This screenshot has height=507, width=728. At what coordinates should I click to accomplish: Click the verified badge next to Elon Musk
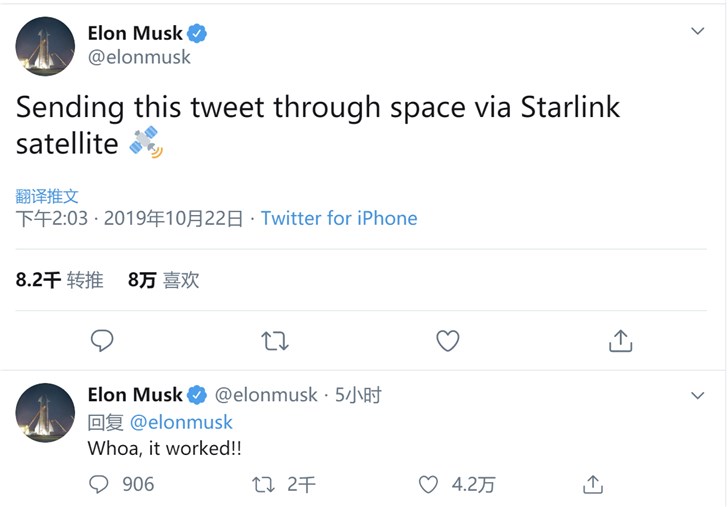click(198, 34)
